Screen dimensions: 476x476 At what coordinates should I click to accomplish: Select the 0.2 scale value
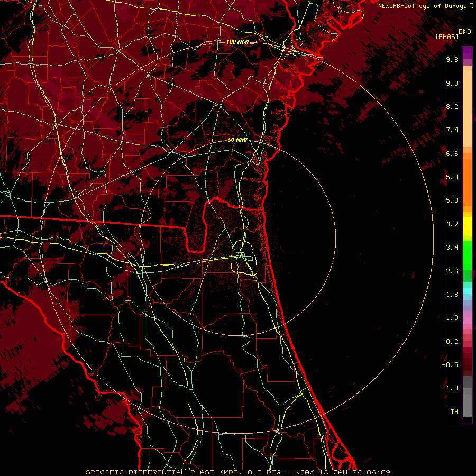(452, 342)
